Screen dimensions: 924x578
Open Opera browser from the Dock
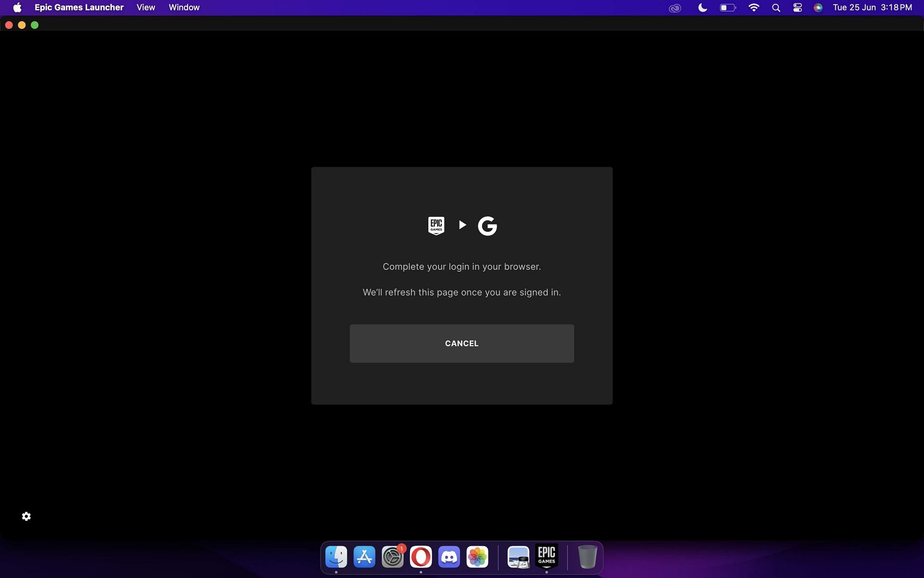point(421,557)
